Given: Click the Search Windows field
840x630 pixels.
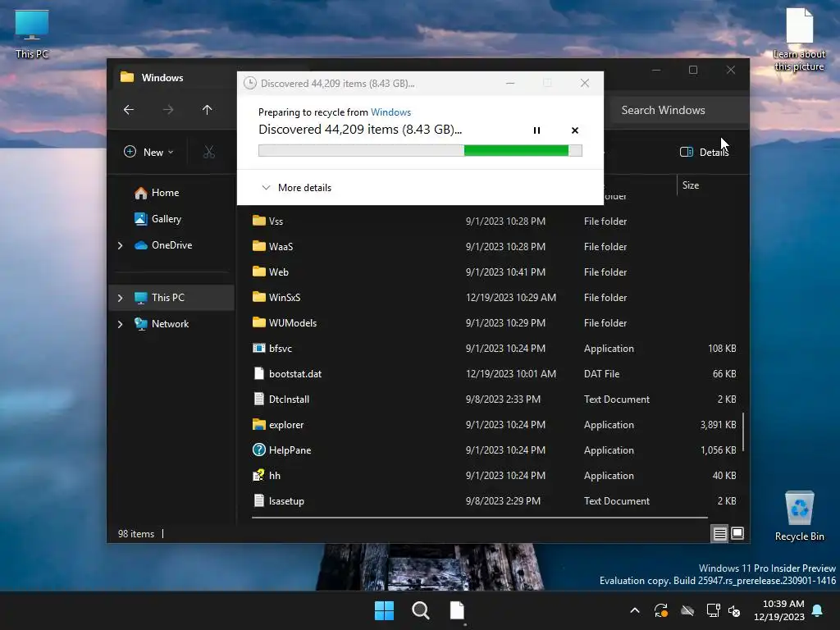Looking at the screenshot, I should click(x=679, y=110).
